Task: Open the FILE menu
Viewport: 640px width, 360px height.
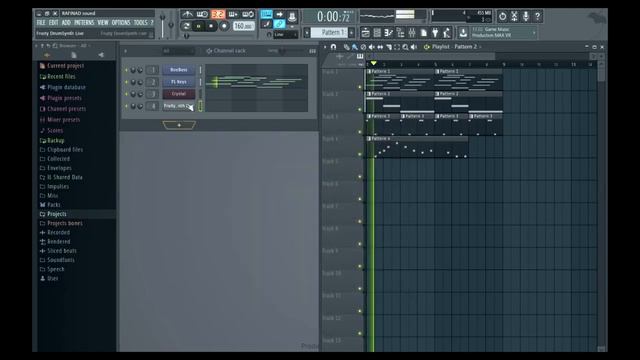Action: tap(41, 22)
